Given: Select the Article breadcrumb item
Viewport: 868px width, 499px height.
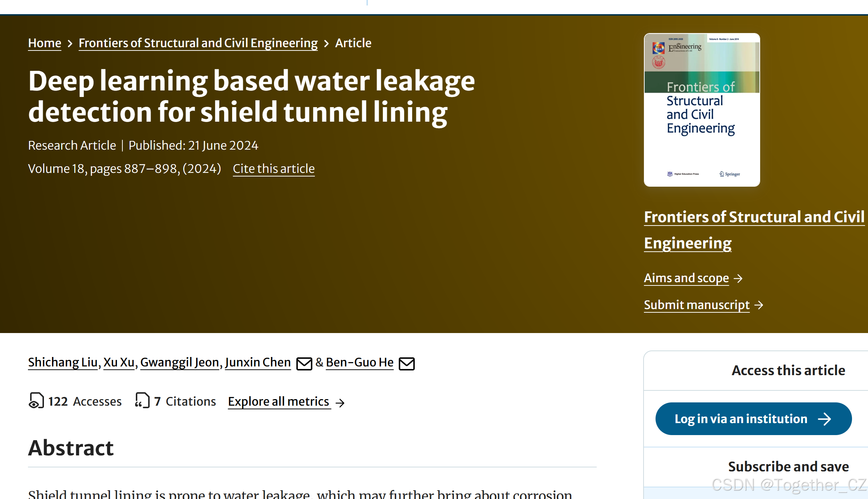Looking at the screenshot, I should coord(353,43).
